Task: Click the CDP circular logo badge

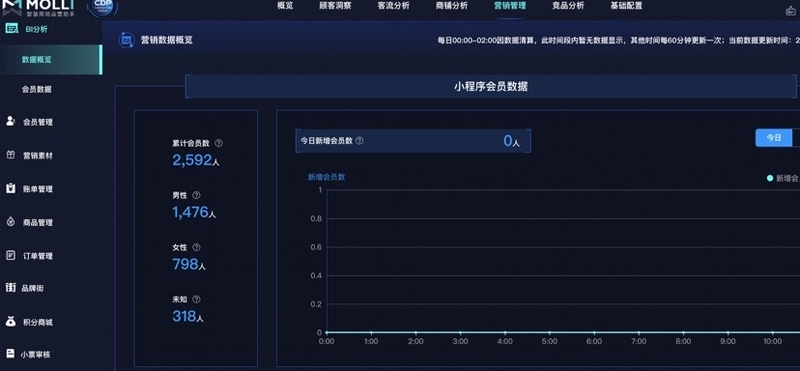Action: click(103, 7)
